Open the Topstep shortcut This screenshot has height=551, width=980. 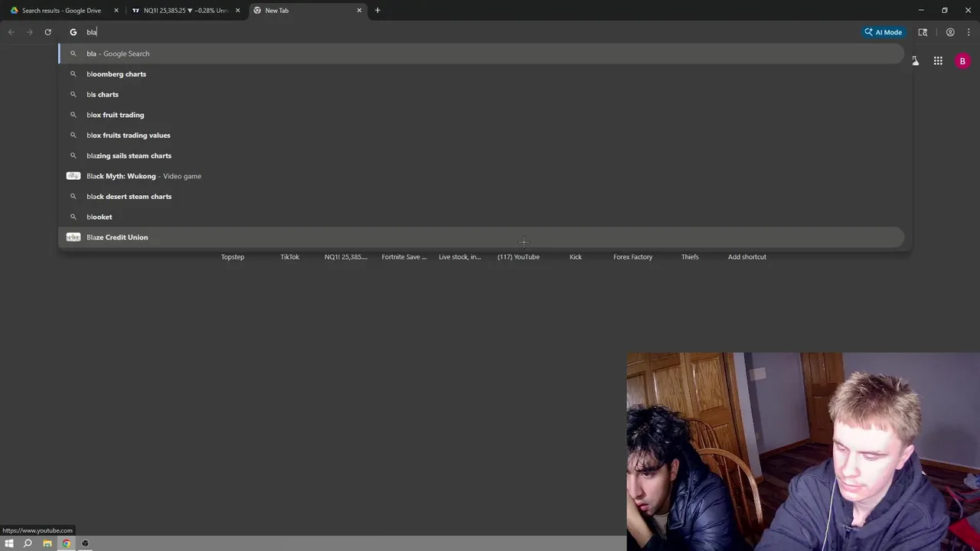(233, 256)
